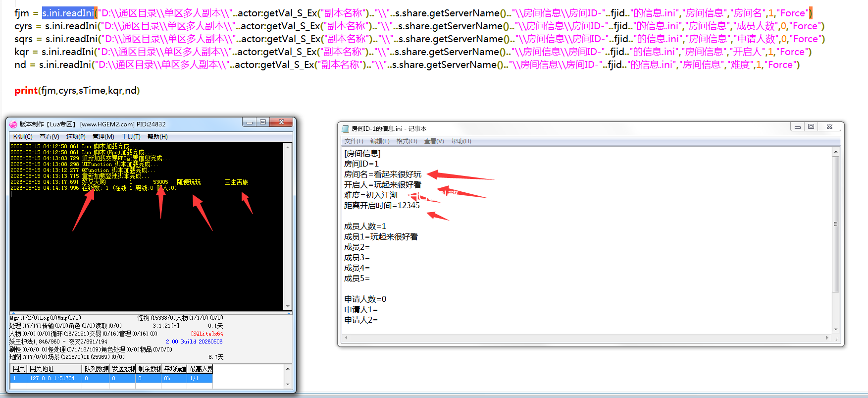Click the 距离开启时间=12345 line
This screenshot has height=398, width=868.
tap(382, 206)
